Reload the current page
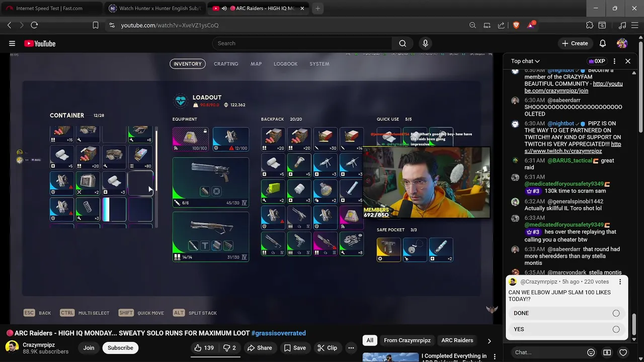This screenshot has width=644, height=362. [x=34, y=25]
